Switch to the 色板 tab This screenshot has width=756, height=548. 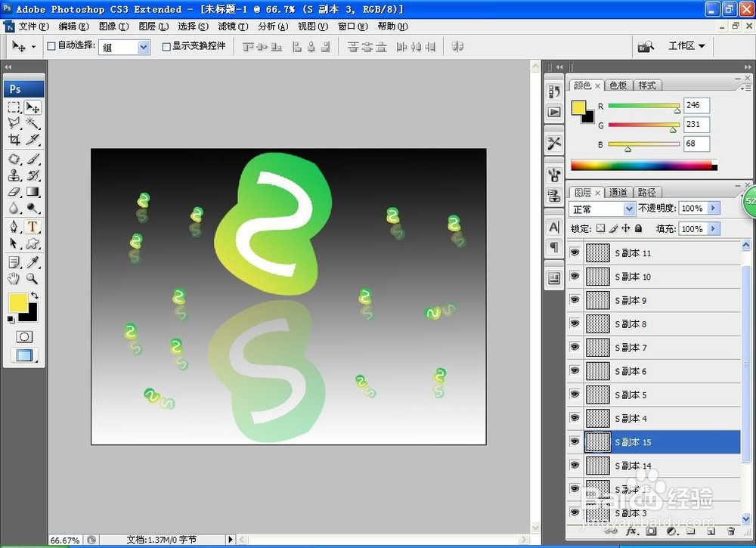tap(618, 85)
